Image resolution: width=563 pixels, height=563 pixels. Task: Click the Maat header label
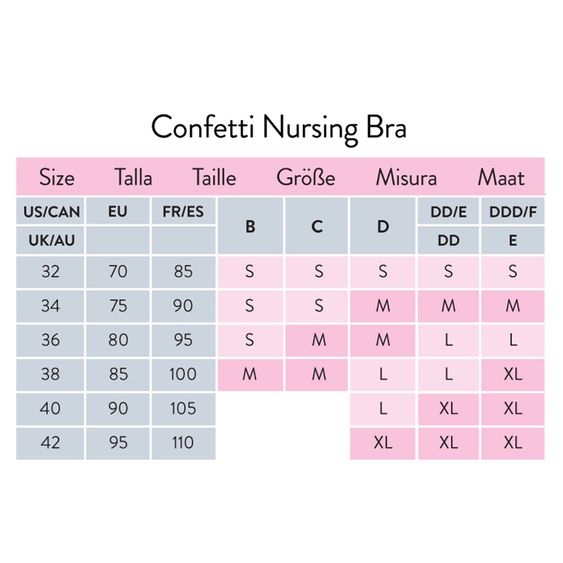coord(501,177)
